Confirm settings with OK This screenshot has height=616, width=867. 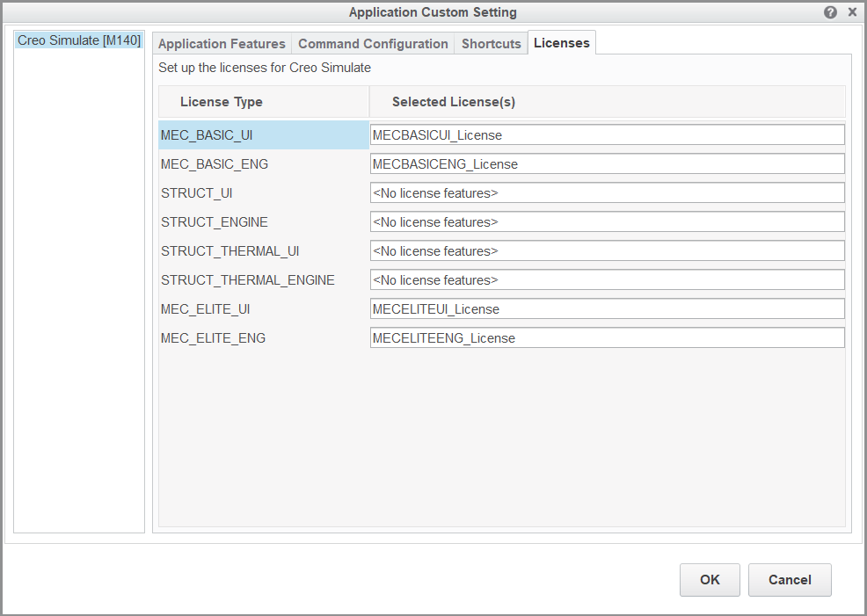(x=709, y=580)
